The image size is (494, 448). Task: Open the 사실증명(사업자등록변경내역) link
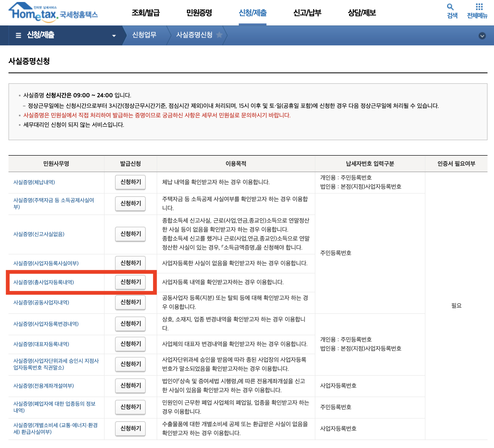point(46,324)
